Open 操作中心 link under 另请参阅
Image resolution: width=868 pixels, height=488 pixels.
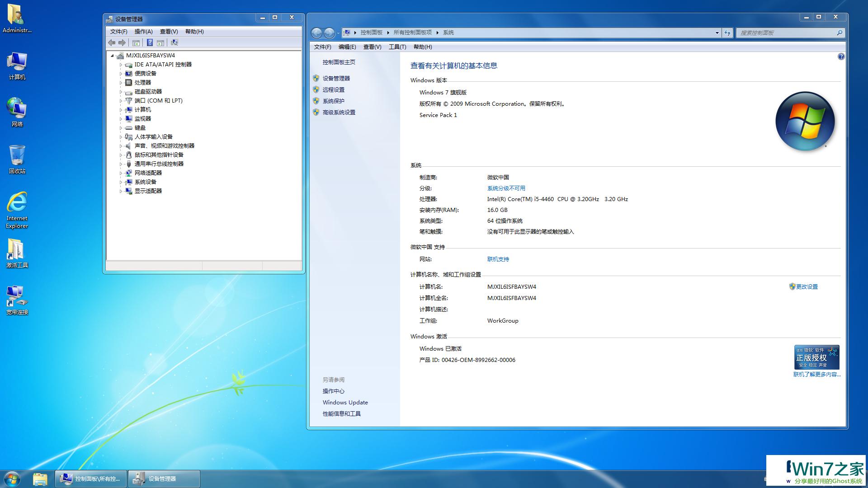tap(334, 391)
